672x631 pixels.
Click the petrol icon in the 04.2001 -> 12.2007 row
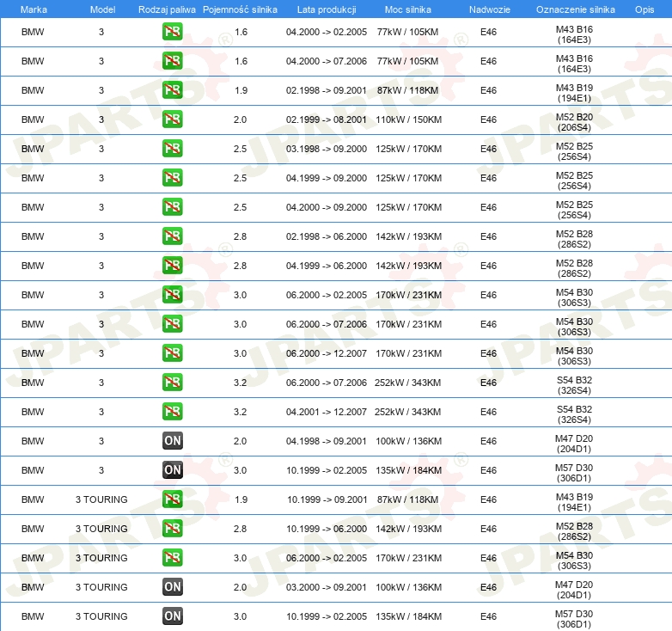click(172, 412)
